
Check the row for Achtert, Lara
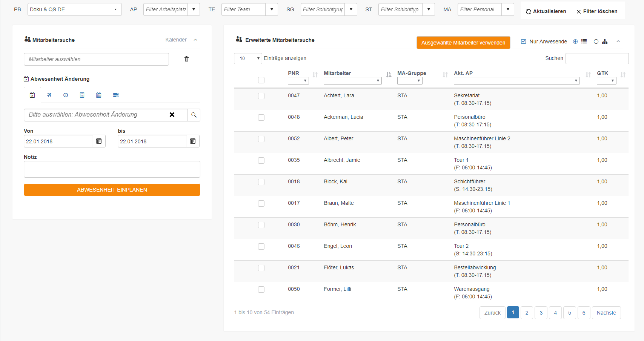[x=261, y=96]
